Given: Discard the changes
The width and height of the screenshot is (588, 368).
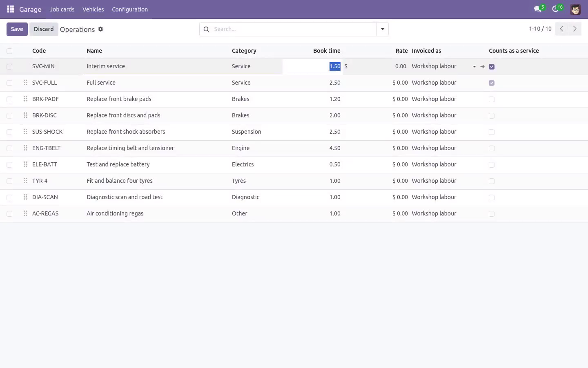Looking at the screenshot, I should tap(44, 29).
